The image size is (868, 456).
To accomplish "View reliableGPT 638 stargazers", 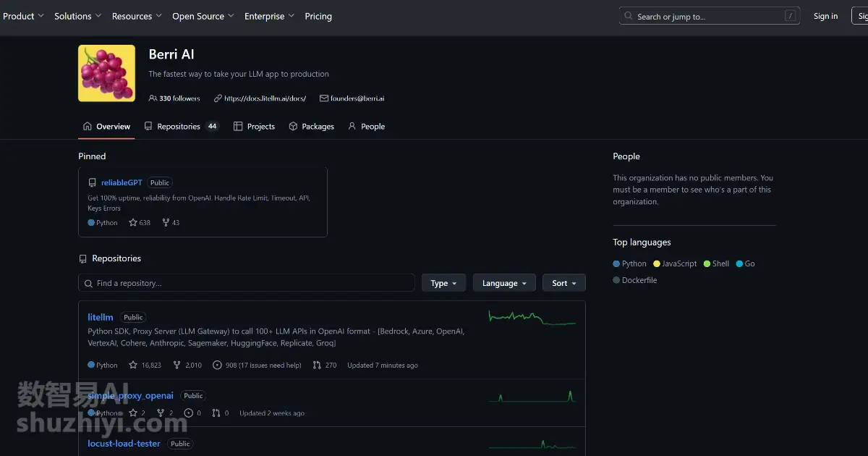I will pyautogui.click(x=140, y=222).
